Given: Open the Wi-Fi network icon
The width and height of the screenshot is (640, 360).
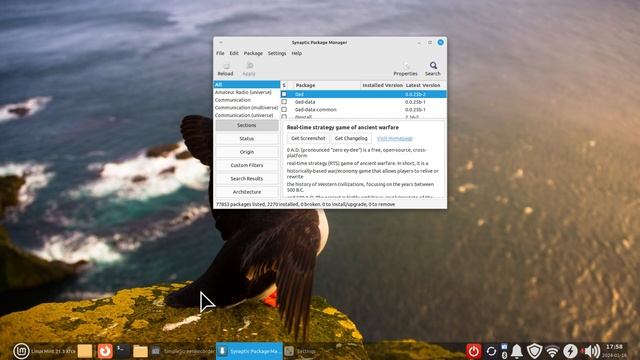Looking at the screenshot, I should pos(552,351).
